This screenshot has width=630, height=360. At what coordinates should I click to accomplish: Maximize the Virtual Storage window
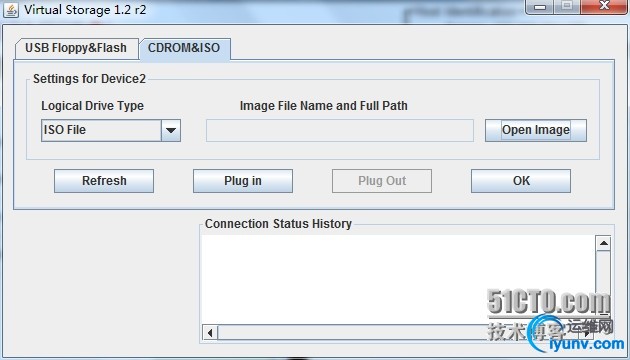(567, 6)
